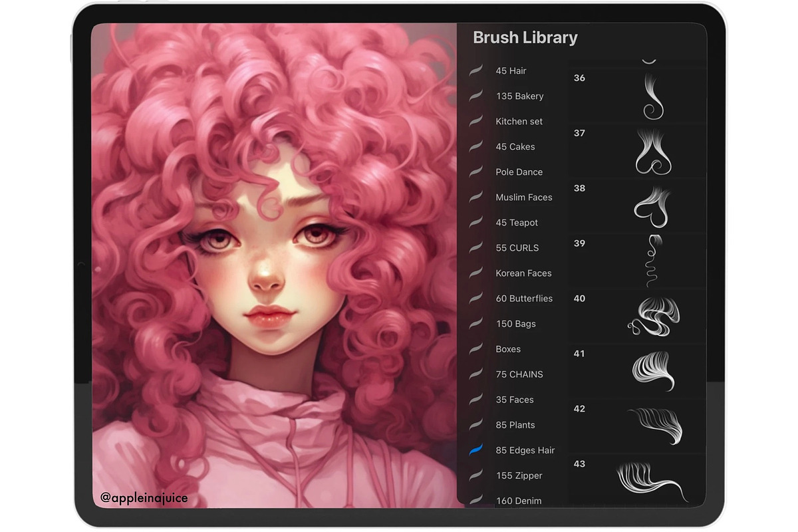
Task: Click the Brush Library title
Action: coord(525,38)
